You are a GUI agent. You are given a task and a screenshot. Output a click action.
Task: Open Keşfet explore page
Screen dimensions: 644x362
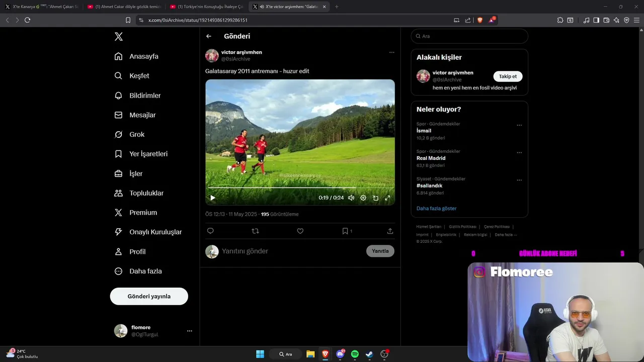132,76
